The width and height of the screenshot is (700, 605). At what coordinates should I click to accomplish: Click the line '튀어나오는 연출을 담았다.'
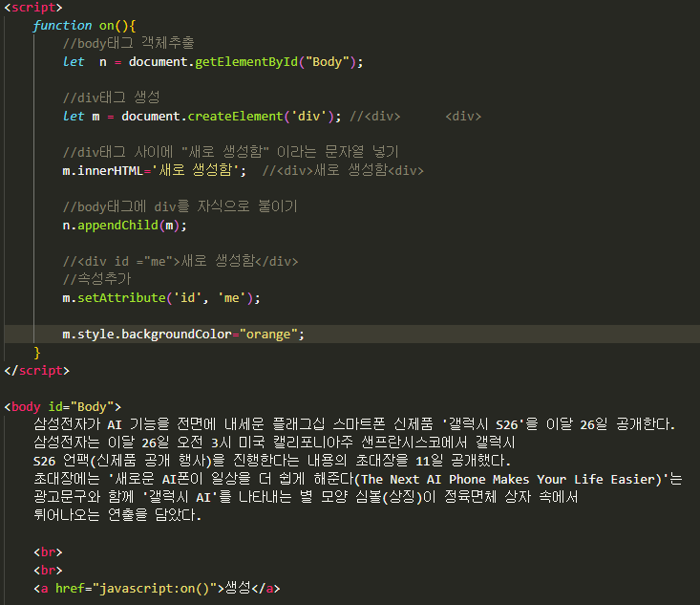click(x=117, y=515)
